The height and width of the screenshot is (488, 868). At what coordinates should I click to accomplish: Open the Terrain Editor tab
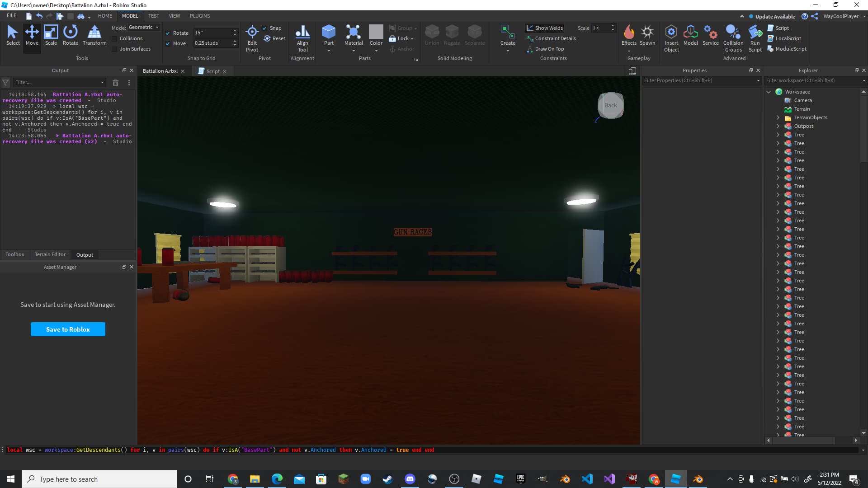[50, 254]
